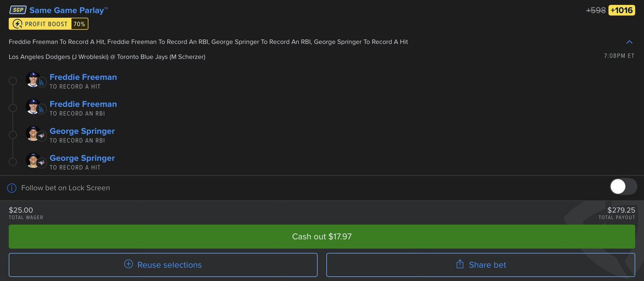Enable the Follow bet on Lock Screen switch
The image size is (644, 281).
[x=623, y=187]
